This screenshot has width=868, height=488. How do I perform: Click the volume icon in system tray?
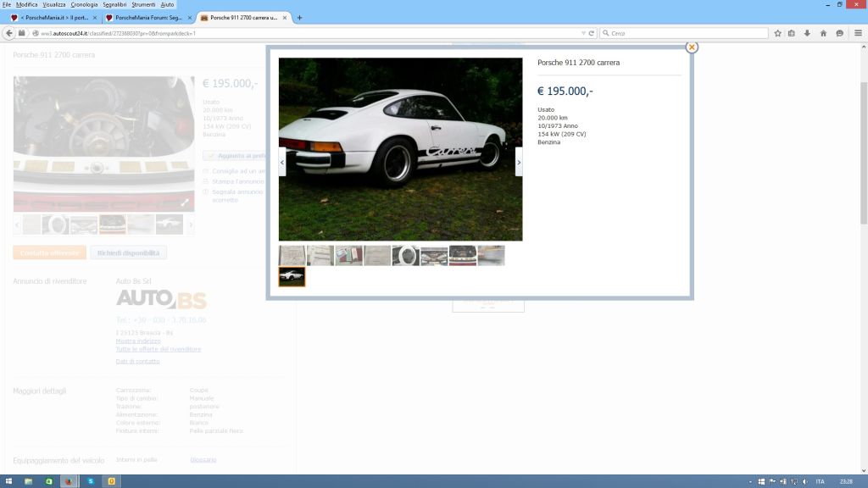point(805,482)
